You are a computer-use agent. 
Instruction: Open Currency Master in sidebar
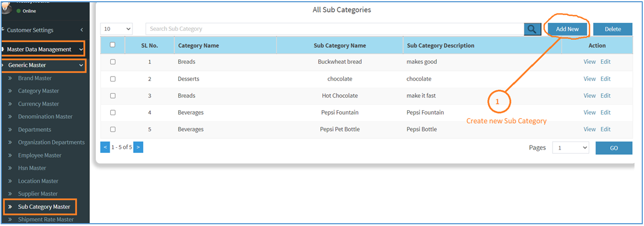(x=39, y=104)
